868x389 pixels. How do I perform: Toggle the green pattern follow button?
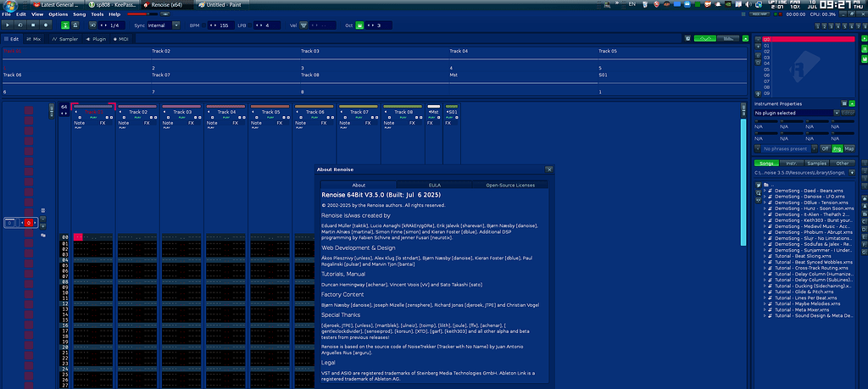(65, 25)
